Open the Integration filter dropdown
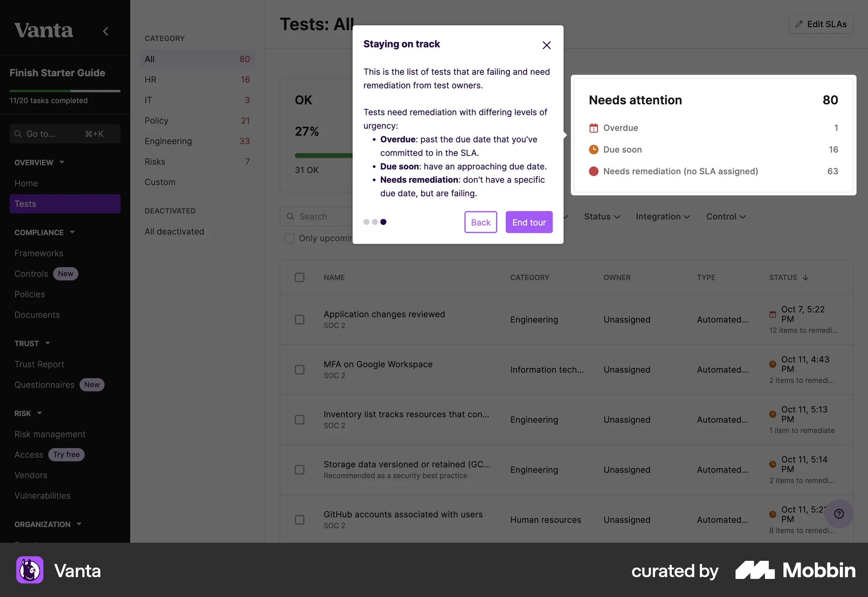This screenshot has height=597, width=868. (662, 217)
